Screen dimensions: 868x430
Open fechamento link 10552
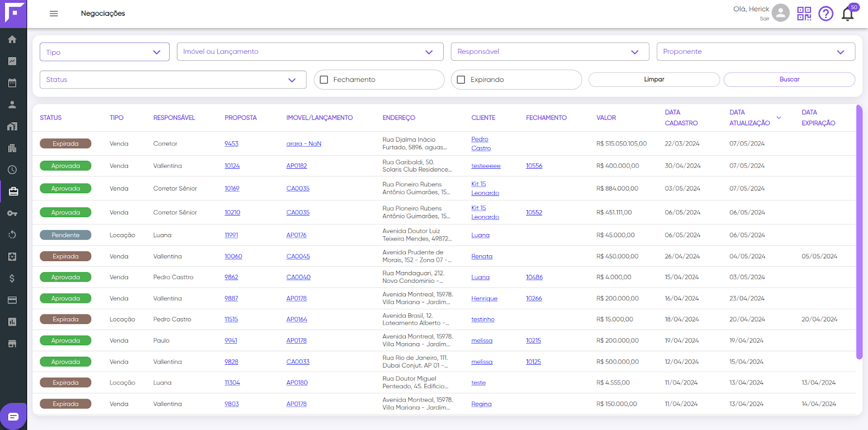pyautogui.click(x=534, y=213)
